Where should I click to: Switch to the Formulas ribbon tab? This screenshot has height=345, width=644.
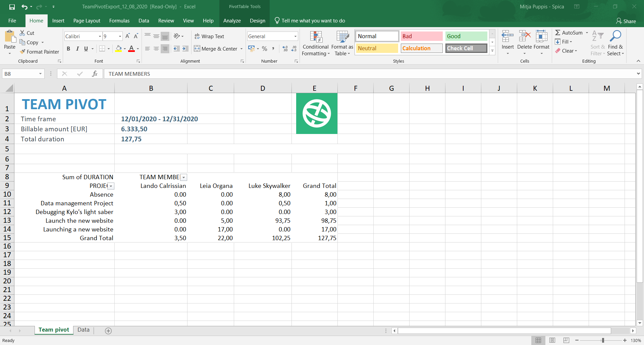tap(119, 21)
